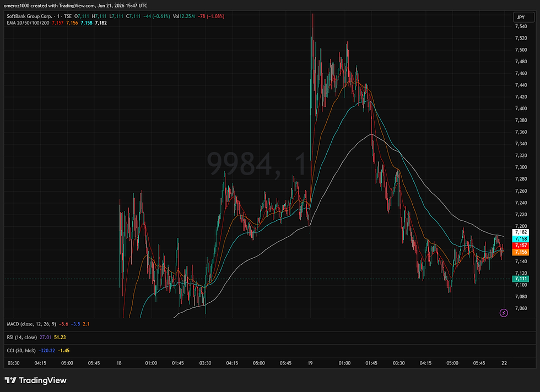Click the cyan 7,158 price-axis tag

(x=521, y=239)
